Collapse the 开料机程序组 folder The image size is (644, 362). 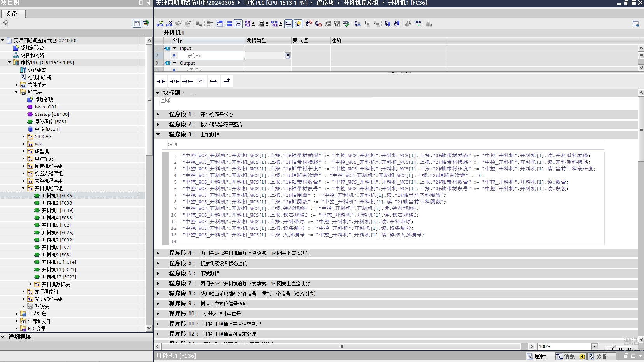[23, 188]
